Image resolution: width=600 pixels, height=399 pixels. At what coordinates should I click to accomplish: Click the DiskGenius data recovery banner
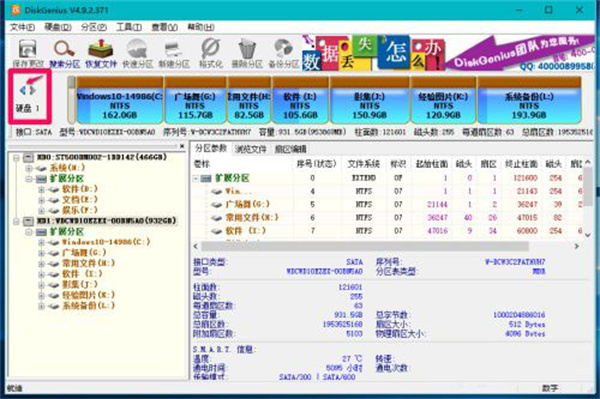coord(448,53)
